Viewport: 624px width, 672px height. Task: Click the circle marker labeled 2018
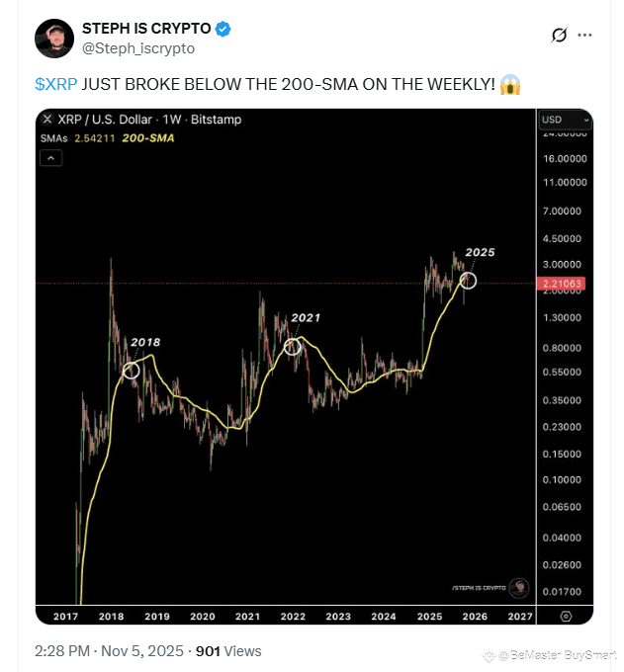coord(132,371)
